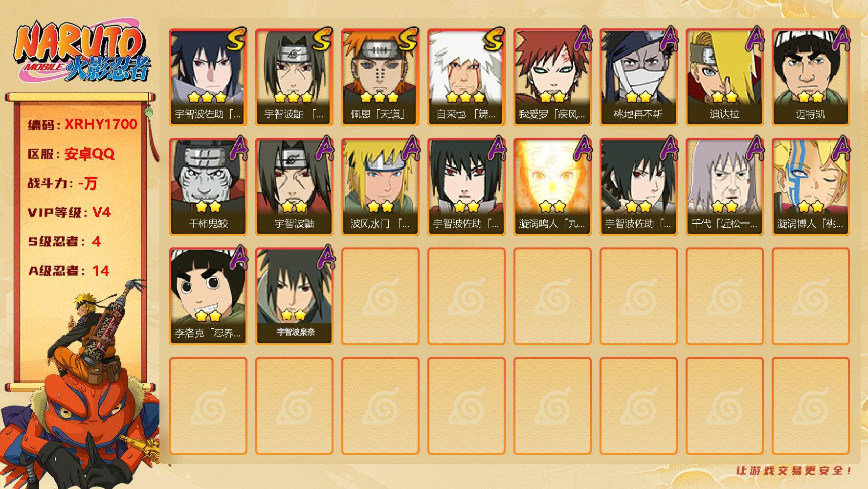Open the 干柿鬼鲛 ninja card
The image size is (868, 489).
[x=208, y=186]
